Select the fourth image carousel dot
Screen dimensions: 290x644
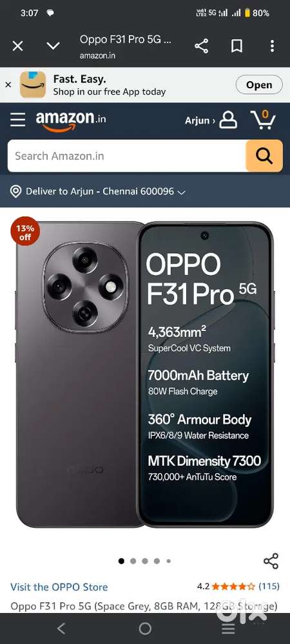(157, 561)
